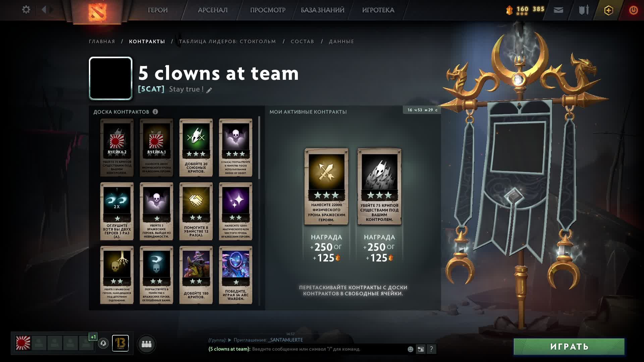Open settings gear icon
Image resolution: width=644 pixels, height=362 pixels.
(x=26, y=10)
